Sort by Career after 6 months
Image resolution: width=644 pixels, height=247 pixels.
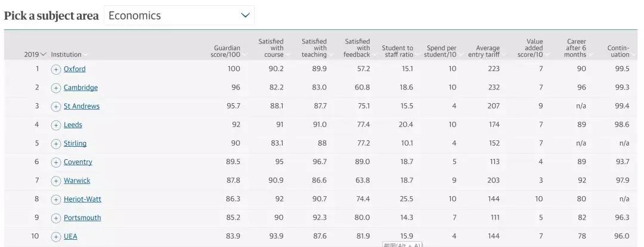(x=575, y=48)
